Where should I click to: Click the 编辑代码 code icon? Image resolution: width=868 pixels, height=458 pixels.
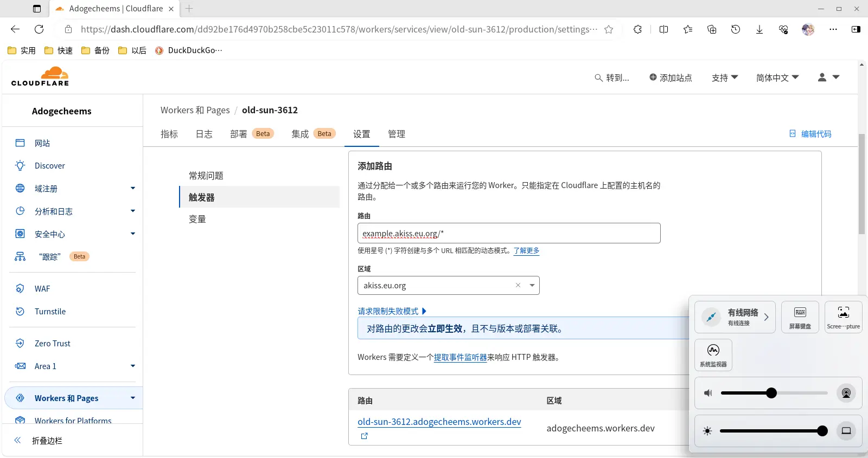point(793,133)
